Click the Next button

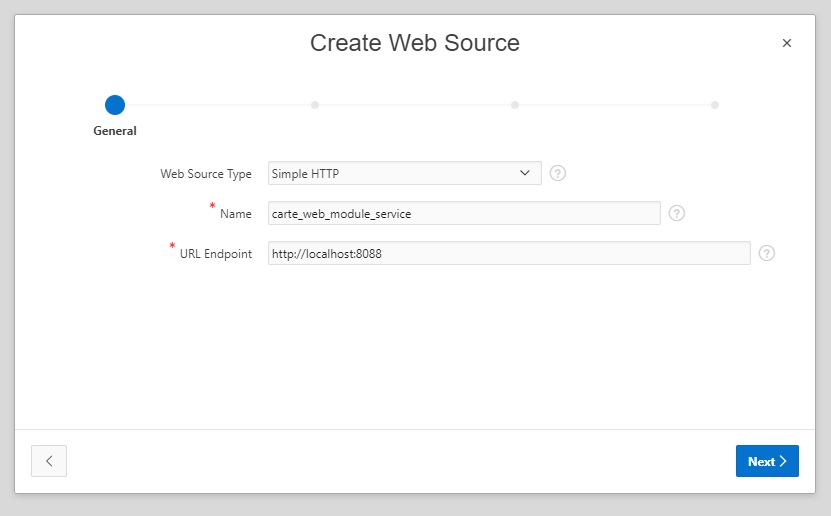pyautogui.click(x=767, y=461)
